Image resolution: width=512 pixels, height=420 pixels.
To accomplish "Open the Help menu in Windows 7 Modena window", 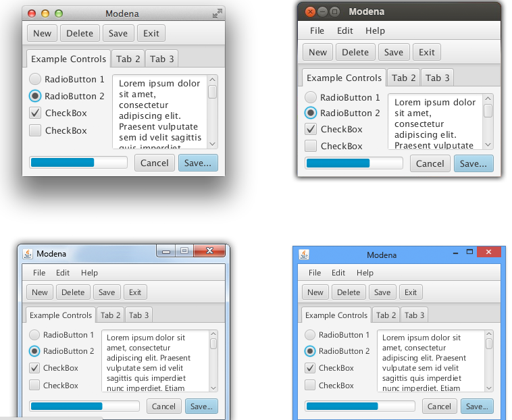I will coord(89,273).
